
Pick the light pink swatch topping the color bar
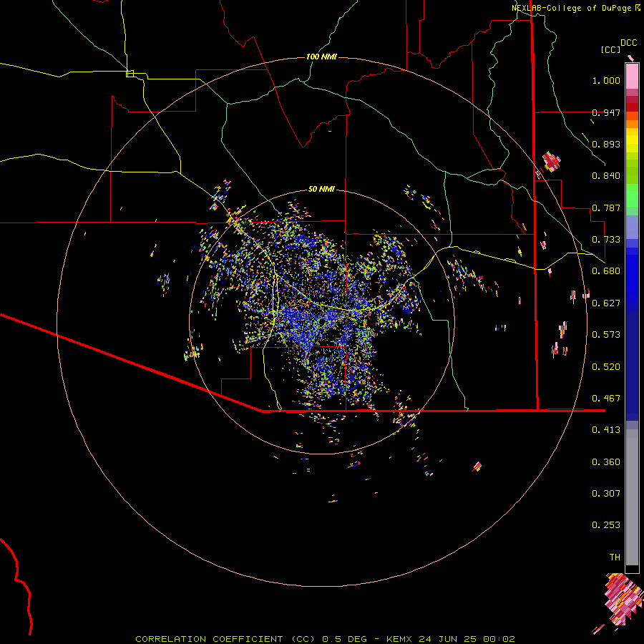[632, 77]
